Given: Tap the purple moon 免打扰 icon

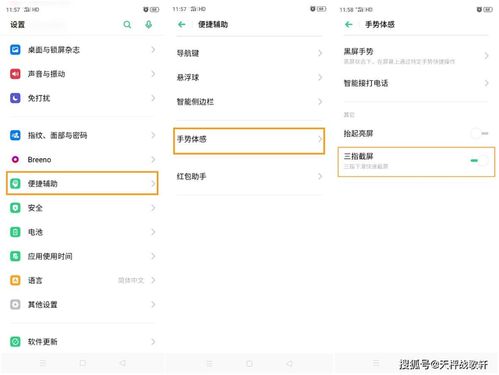Looking at the screenshot, I should [15, 98].
